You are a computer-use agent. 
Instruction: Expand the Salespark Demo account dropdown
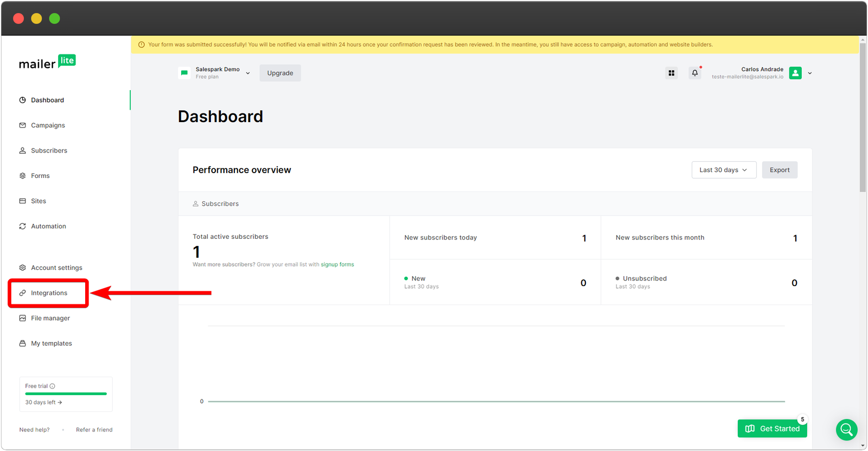point(248,73)
